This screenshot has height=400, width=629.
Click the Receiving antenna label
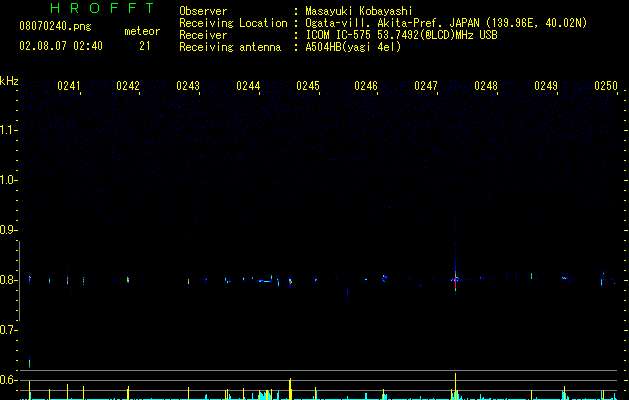tap(230, 47)
